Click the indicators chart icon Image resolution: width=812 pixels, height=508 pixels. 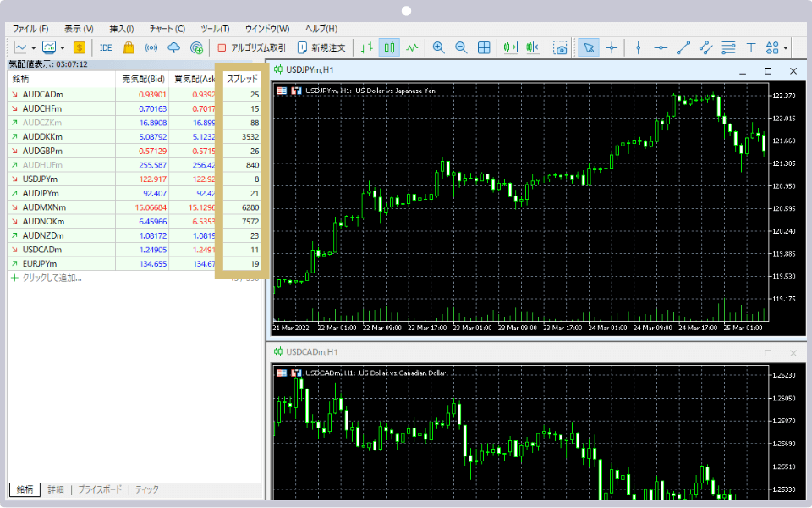[49, 47]
